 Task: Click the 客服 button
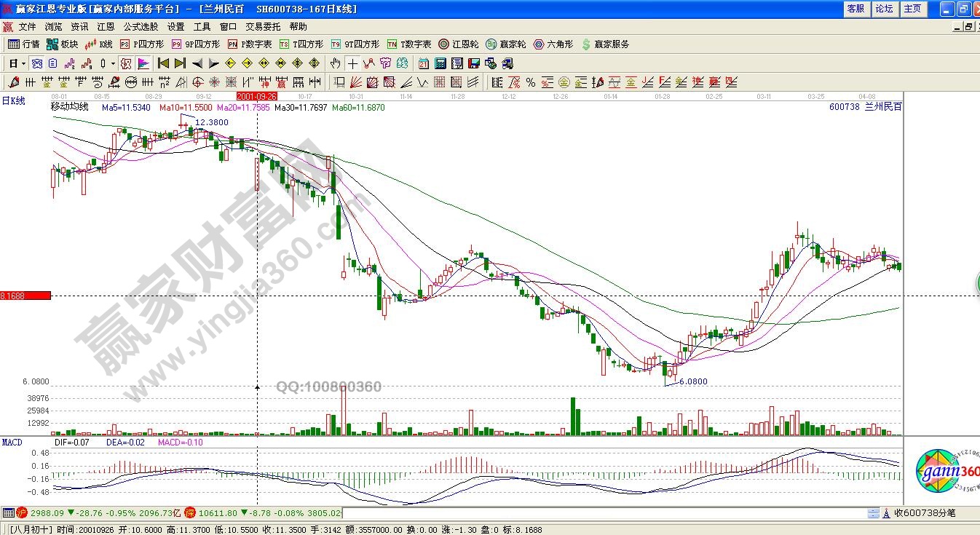tap(855, 9)
